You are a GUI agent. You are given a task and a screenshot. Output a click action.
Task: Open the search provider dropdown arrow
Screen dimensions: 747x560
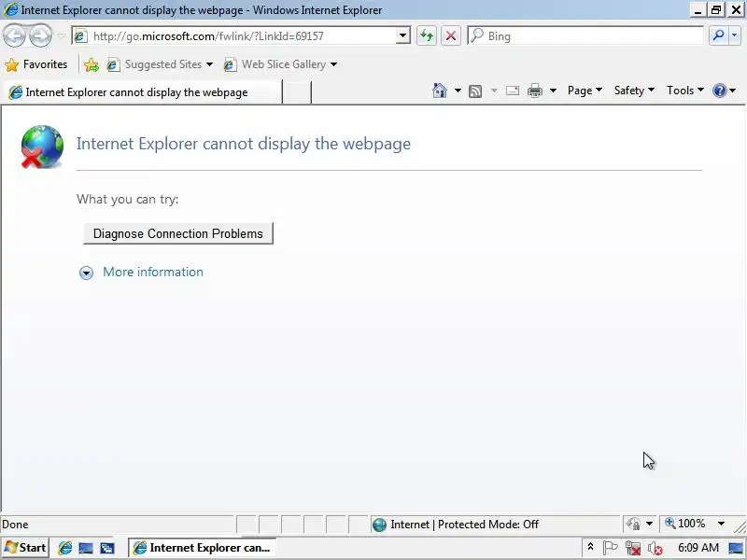pos(734,36)
